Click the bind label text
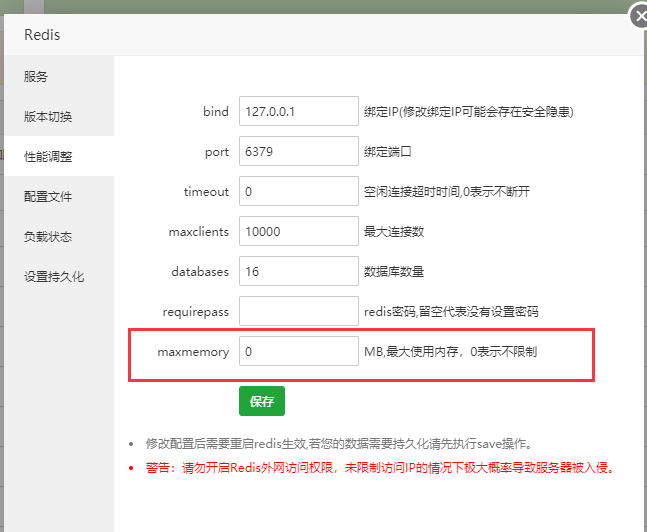 [x=216, y=111]
